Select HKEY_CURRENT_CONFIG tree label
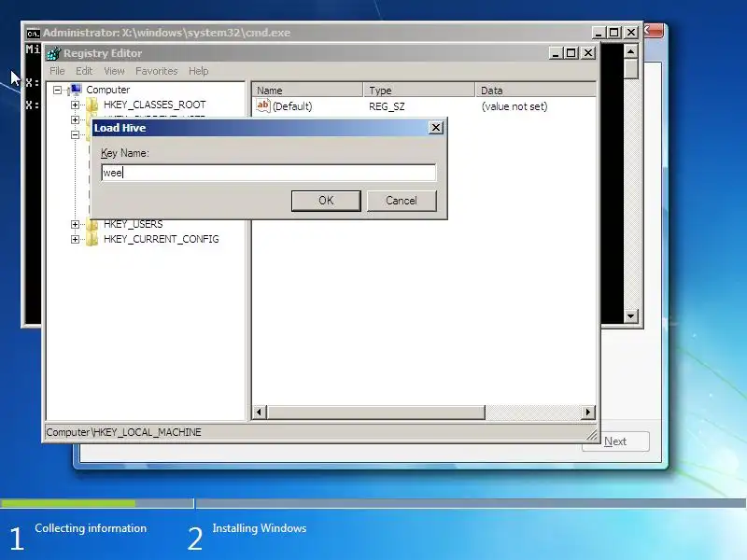The width and height of the screenshot is (747, 560). pyautogui.click(x=161, y=239)
